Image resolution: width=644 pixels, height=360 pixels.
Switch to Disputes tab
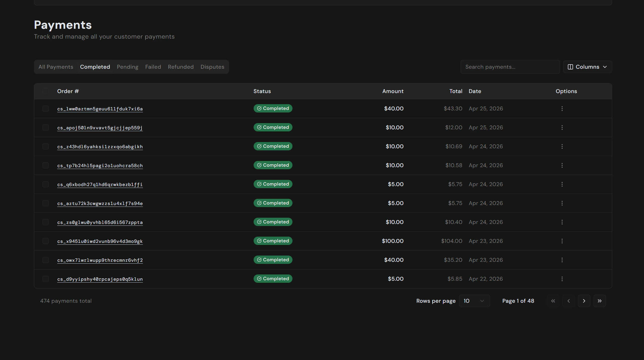tap(212, 67)
